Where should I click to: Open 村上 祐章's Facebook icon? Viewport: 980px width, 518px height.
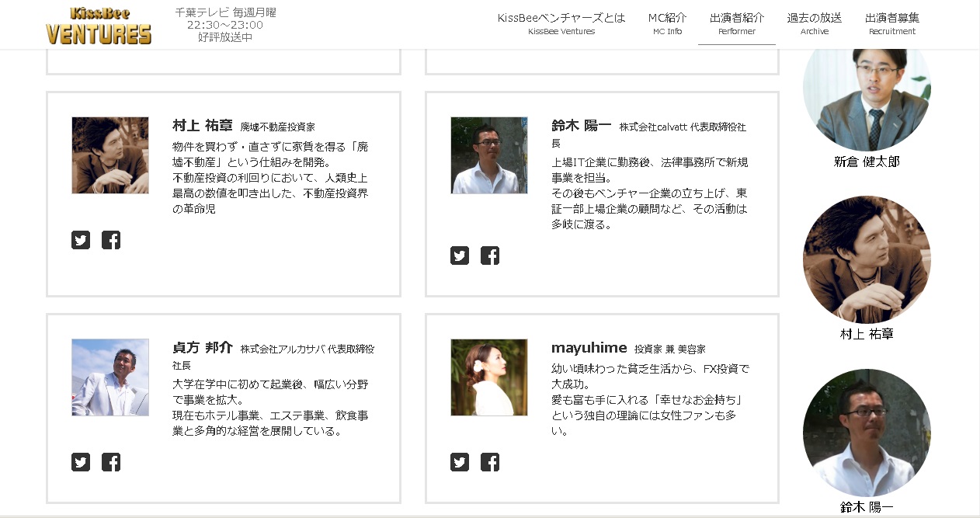click(111, 240)
